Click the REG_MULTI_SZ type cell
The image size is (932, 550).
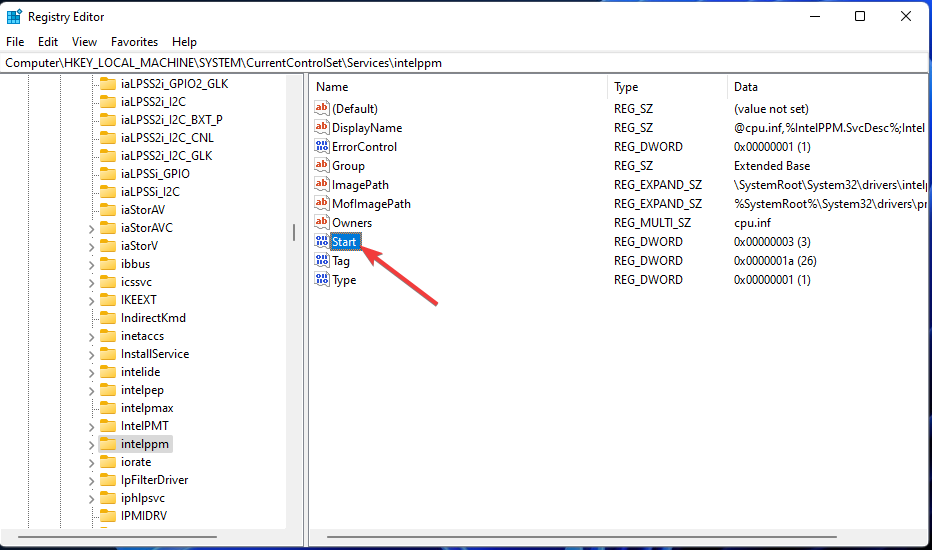pyautogui.click(x=652, y=222)
